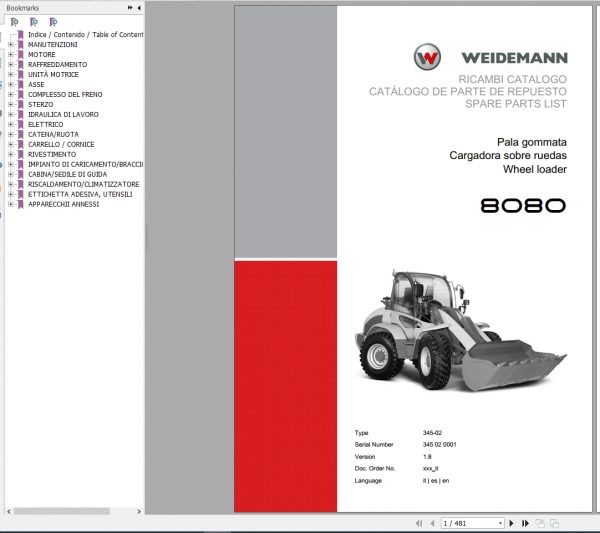Expand the MANUTENZIONI bookmark

(11, 45)
